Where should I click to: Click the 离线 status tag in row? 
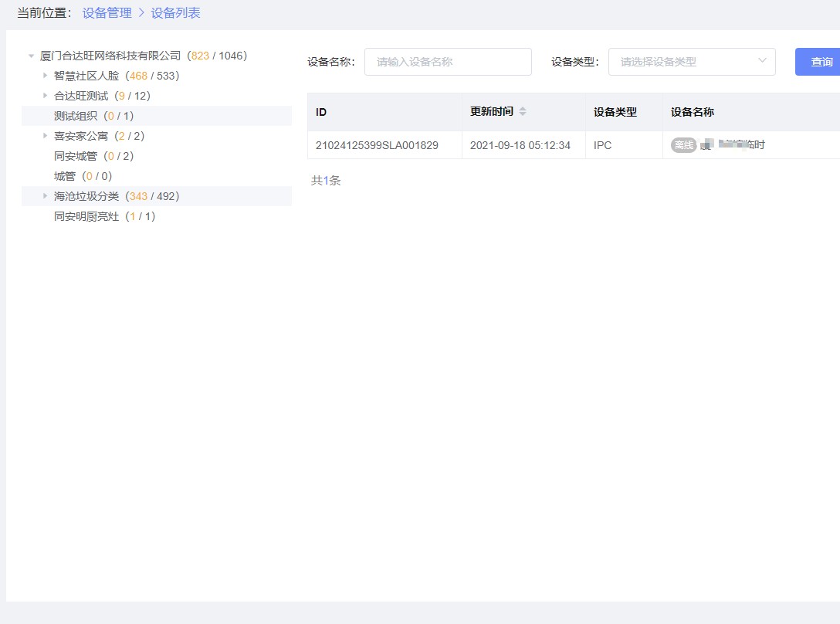pos(683,145)
